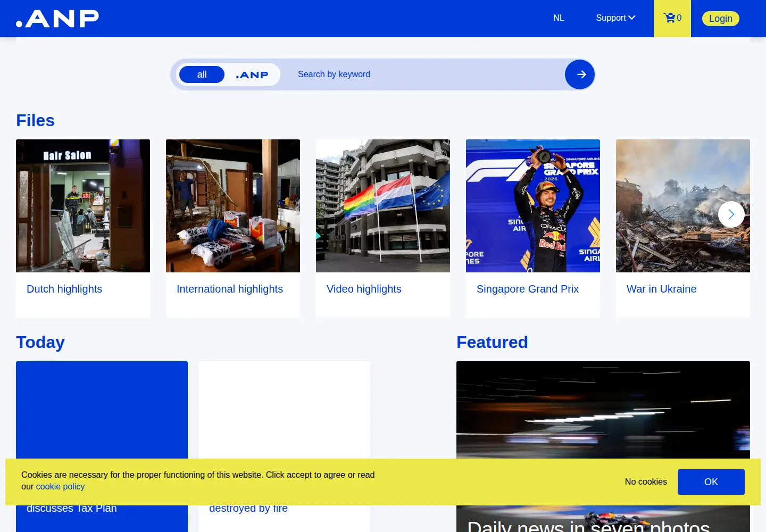
Task: Submit search with arrow button
Action: pyautogui.click(x=580, y=74)
